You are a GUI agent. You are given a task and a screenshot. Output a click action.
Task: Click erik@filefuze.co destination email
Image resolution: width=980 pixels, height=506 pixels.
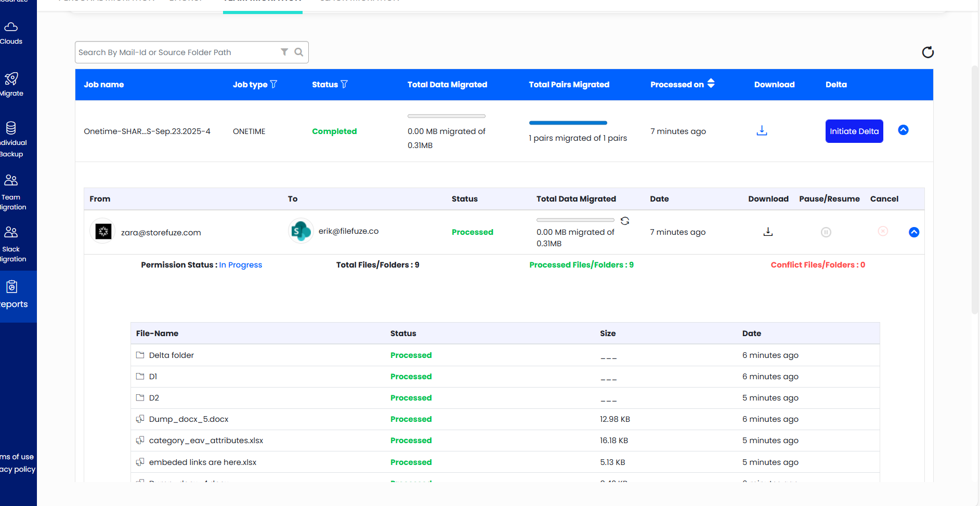coord(349,231)
